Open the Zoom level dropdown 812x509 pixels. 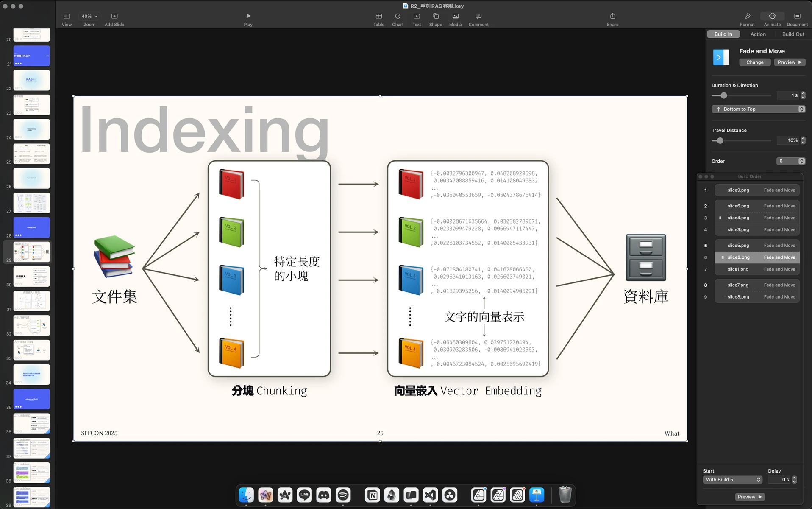coord(89,16)
